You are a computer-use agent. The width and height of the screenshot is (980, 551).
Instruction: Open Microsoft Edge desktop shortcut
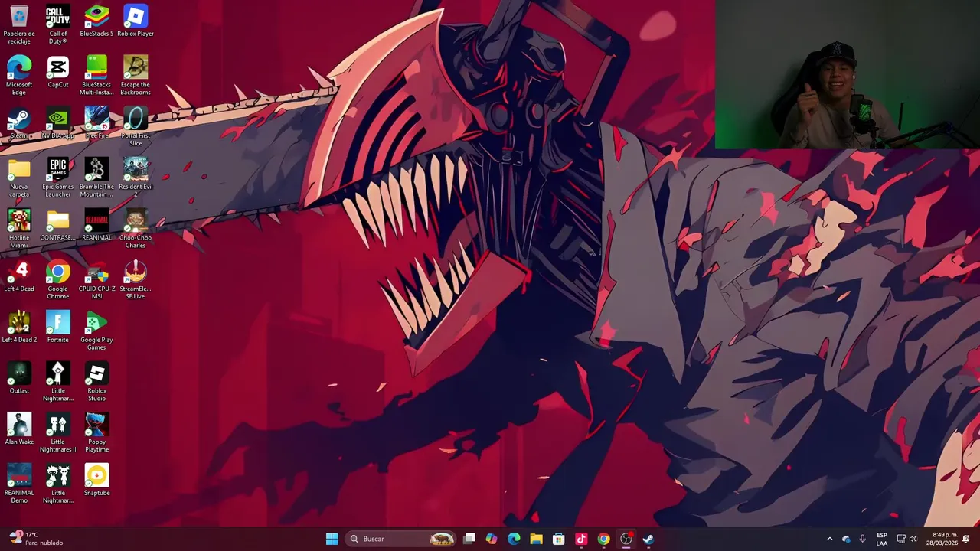[x=19, y=75]
